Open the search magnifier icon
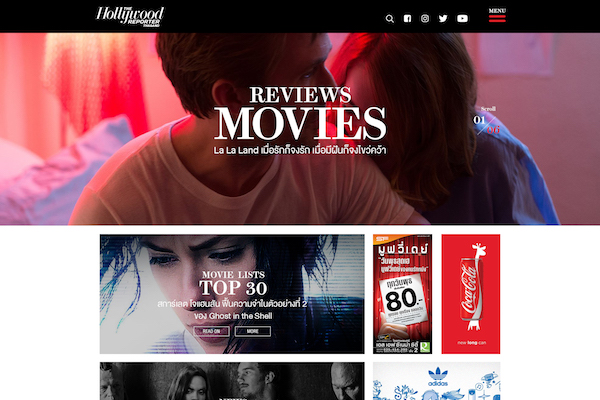Viewport: 600px width, 400px height. (390, 18)
